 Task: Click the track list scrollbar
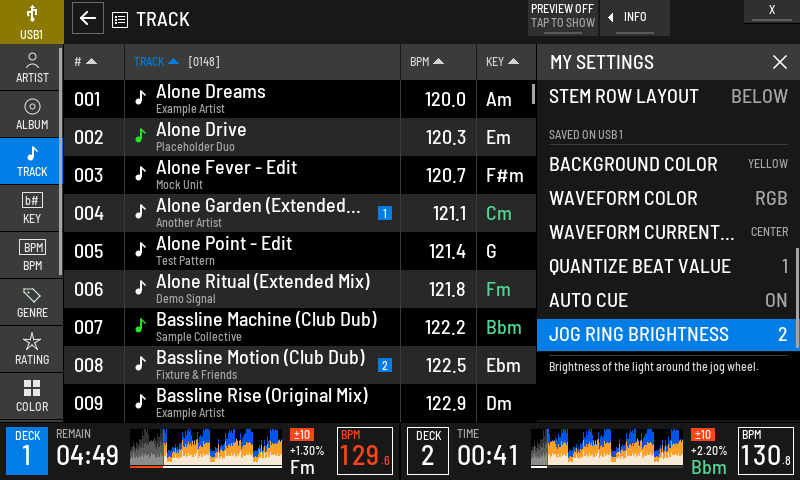click(533, 94)
